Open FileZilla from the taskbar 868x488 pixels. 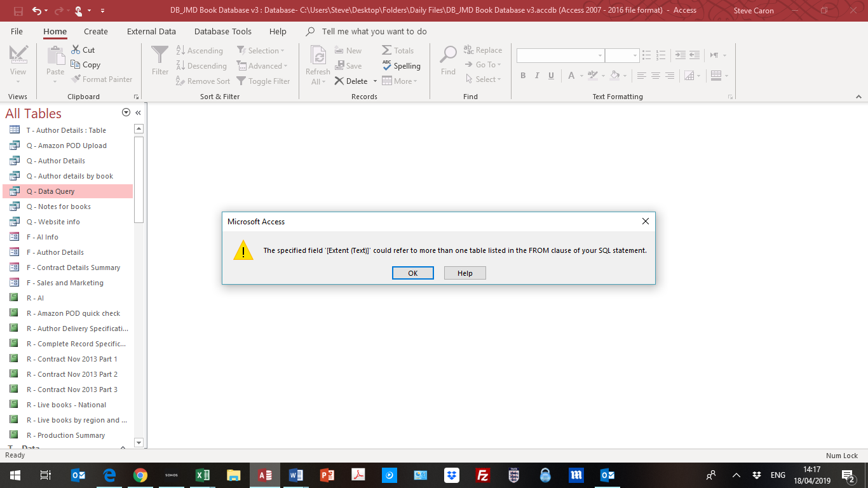coord(483,475)
